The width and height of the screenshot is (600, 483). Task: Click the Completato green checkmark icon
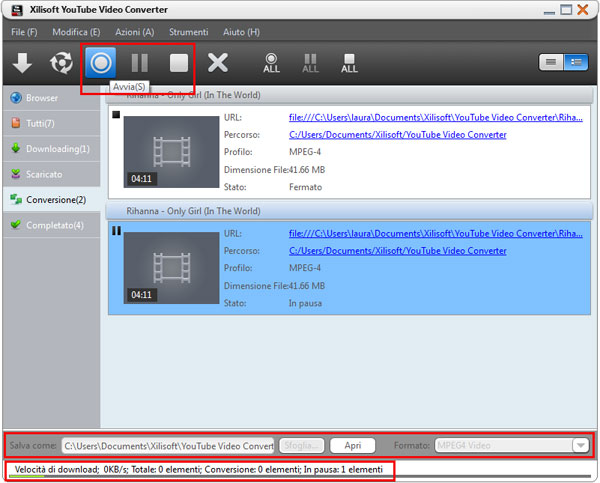point(16,224)
